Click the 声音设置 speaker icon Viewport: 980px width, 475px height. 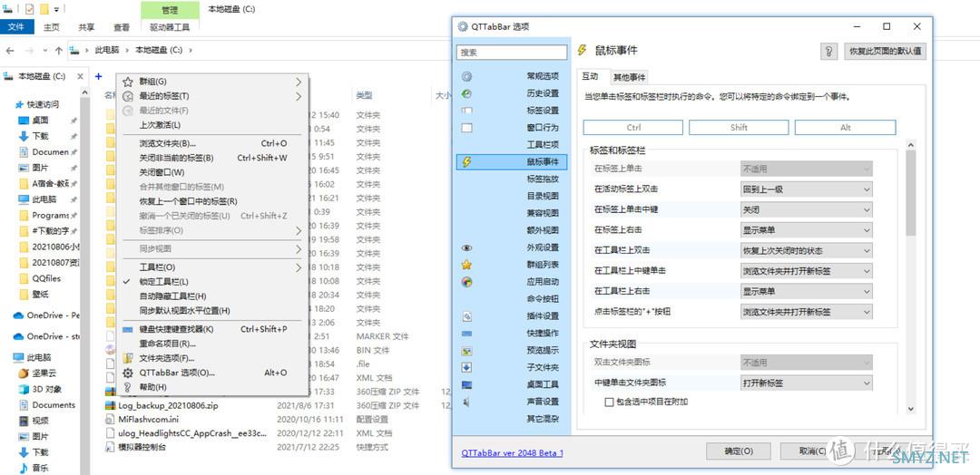[466, 402]
